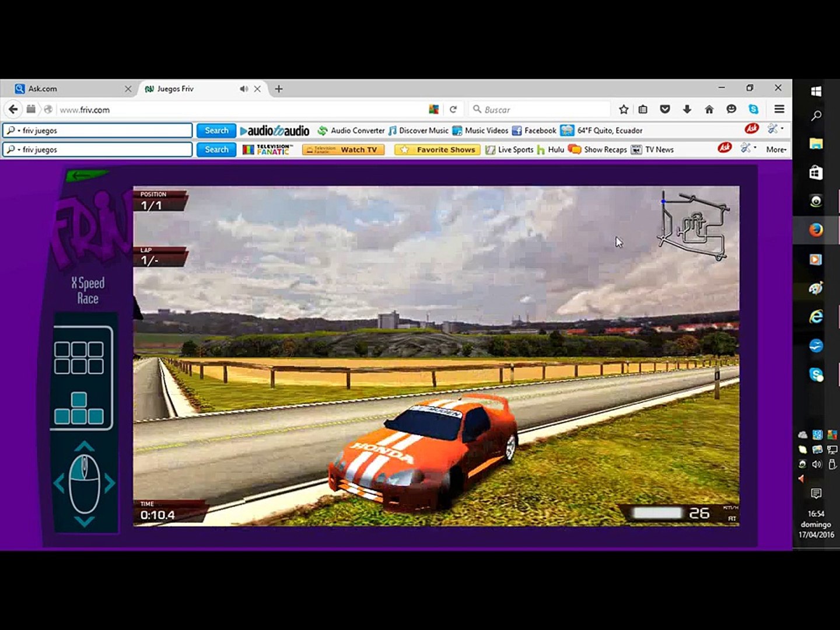
Task: Go to the browser Home page
Action: point(709,109)
